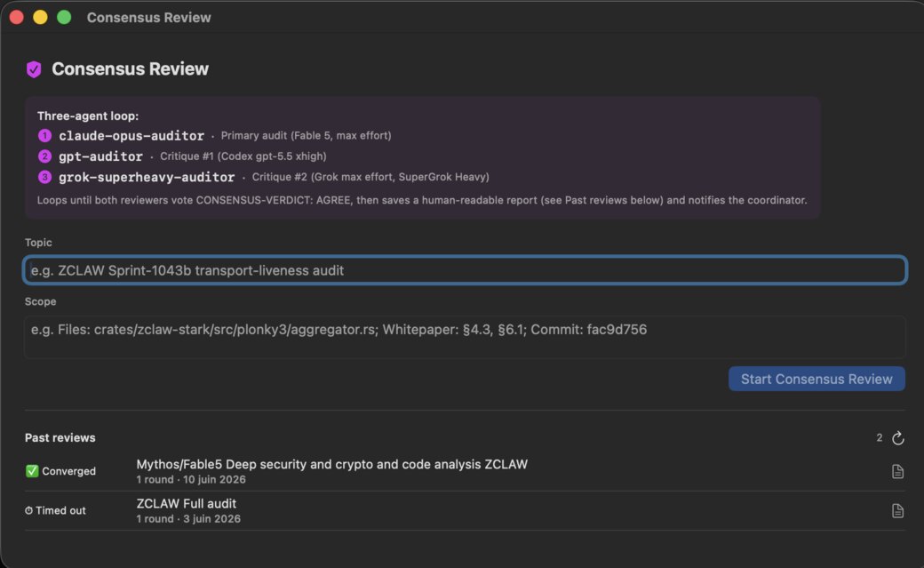Click the 'Loops until both reviewers vote' explanation text
This screenshot has height=568, width=924.
click(x=422, y=201)
